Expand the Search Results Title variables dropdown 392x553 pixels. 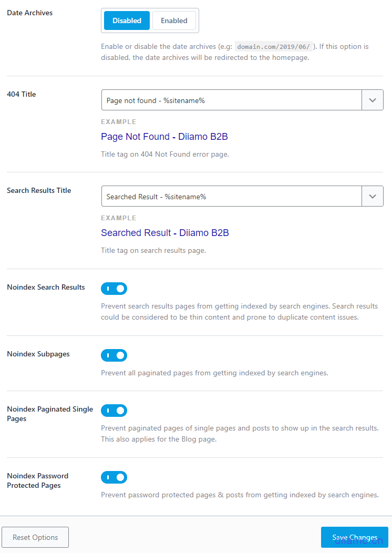point(373,196)
